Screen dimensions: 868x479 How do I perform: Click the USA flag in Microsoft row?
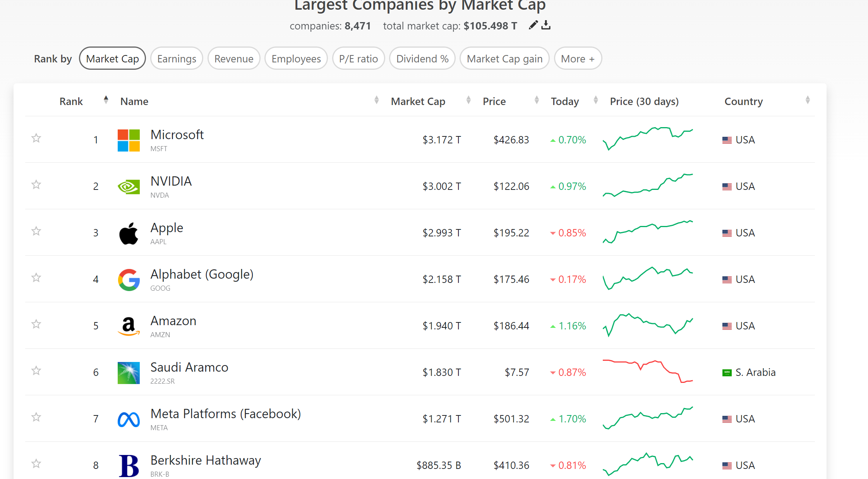click(x=727, y=140)
